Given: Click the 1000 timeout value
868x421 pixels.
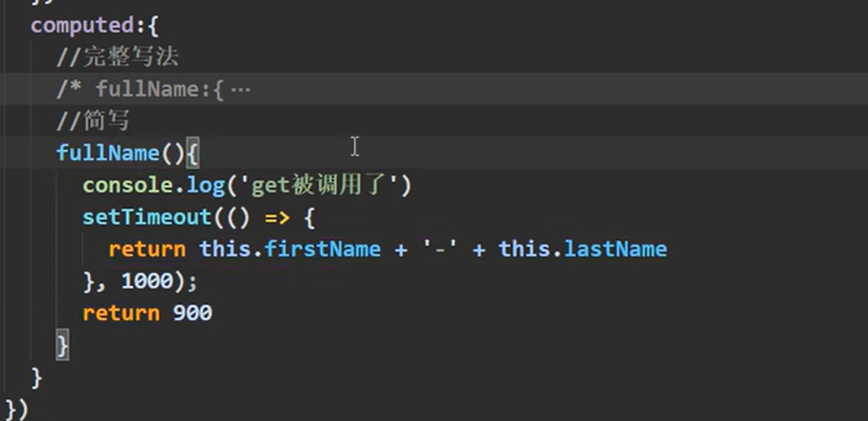Looking at the screenshot, I should [x=147, y=281].
